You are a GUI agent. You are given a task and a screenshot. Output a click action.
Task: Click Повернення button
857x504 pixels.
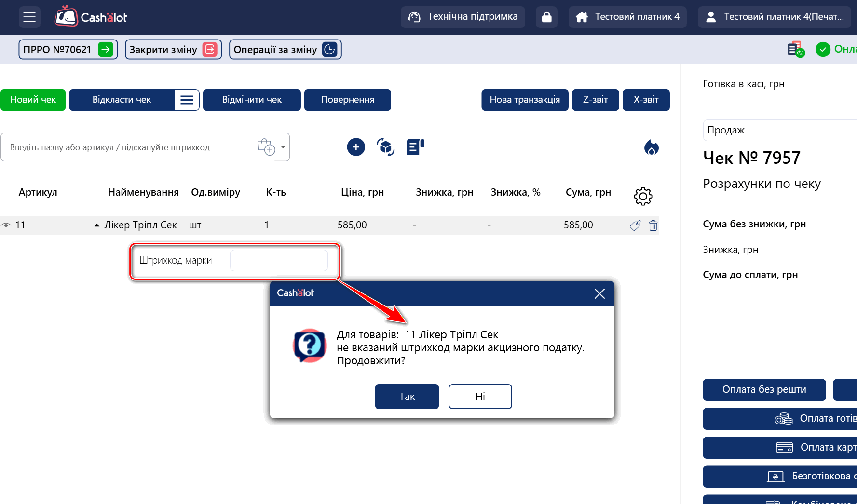(348, 100)
